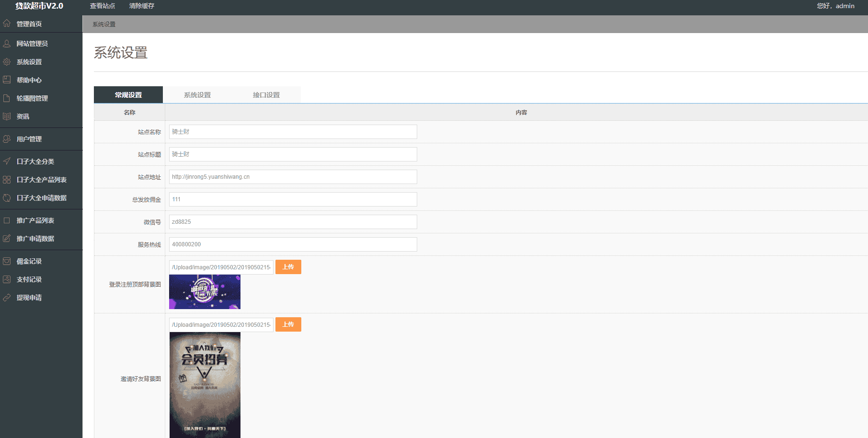This screenshot has width=868, height=438.
Task: Click 清除缓存 in top bar
Action: coord(142,6)
